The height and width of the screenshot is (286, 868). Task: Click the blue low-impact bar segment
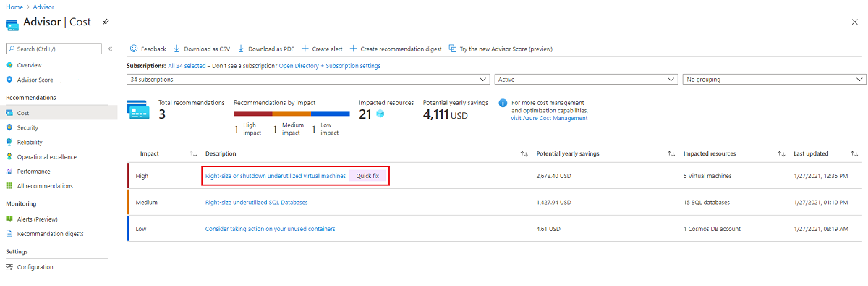point(330,114)
